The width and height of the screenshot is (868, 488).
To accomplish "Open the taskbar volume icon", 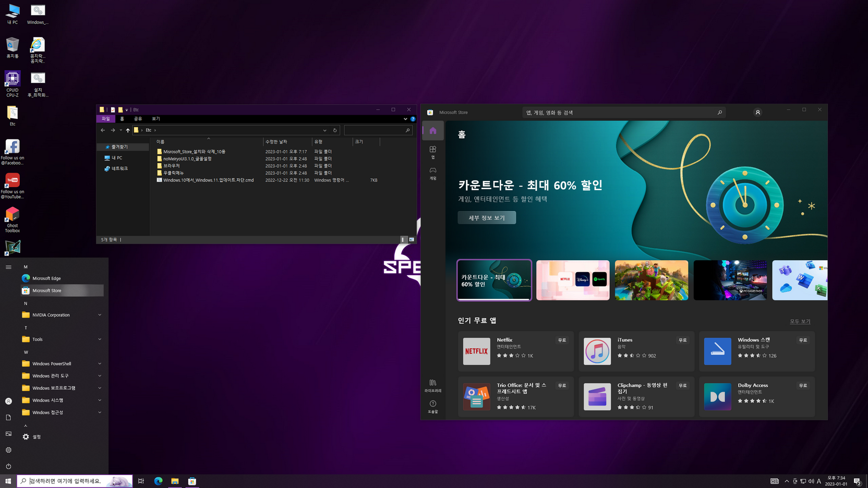I will (811, 481).
